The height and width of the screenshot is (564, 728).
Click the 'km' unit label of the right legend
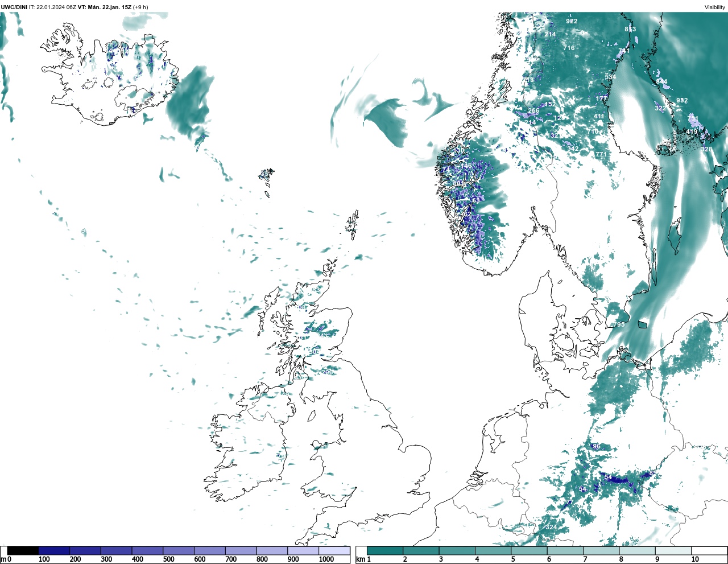coord(360,559)
